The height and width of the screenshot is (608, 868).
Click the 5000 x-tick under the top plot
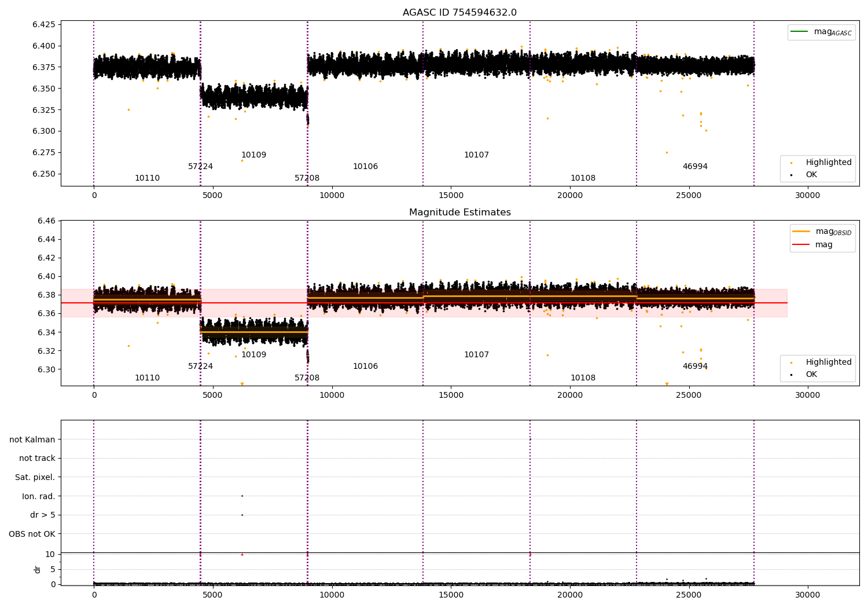(x=212, y=196)
